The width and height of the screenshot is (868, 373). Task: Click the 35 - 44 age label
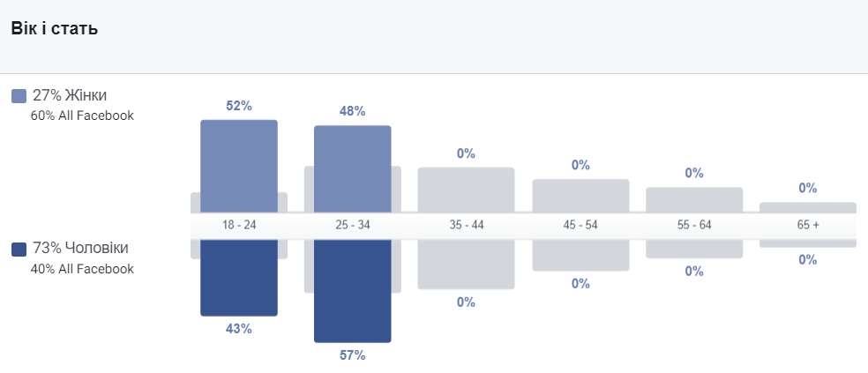pyautogui.click(x=467, y=226)
